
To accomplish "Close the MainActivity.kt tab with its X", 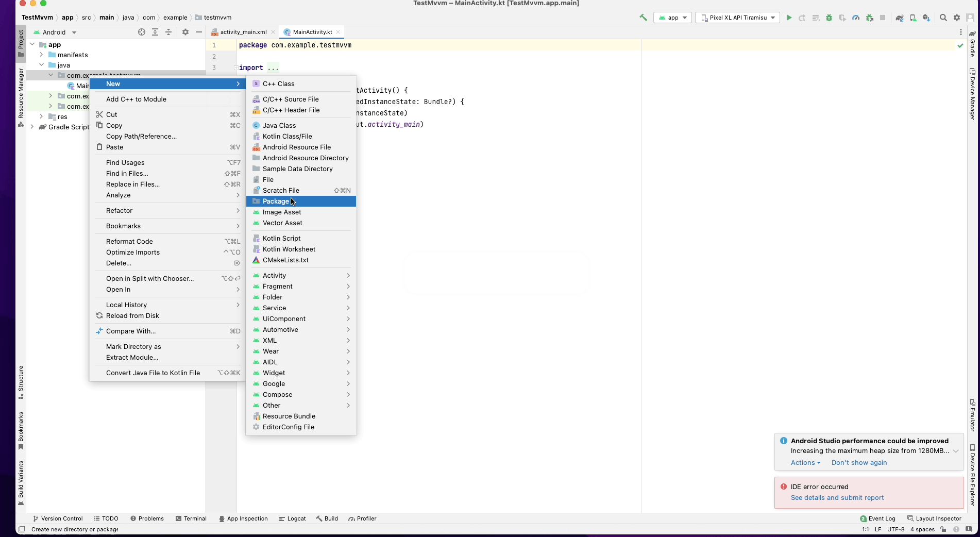I will (x=338, y=32).
